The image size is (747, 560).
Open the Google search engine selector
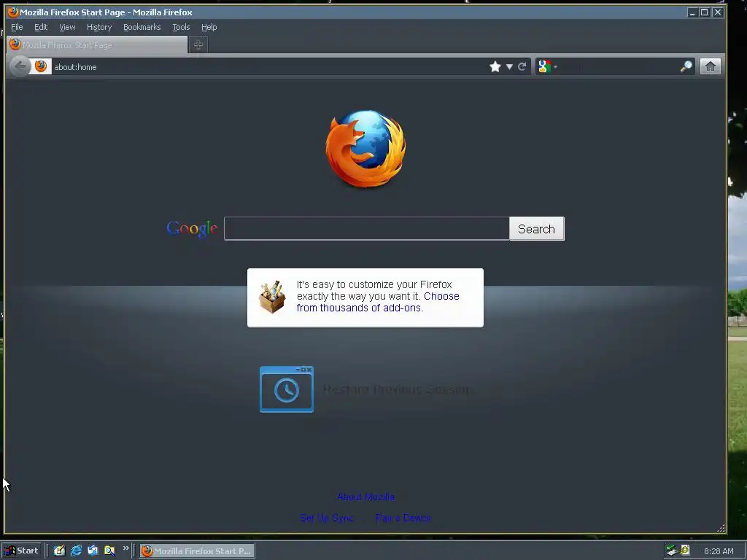[x=547, y=66]
